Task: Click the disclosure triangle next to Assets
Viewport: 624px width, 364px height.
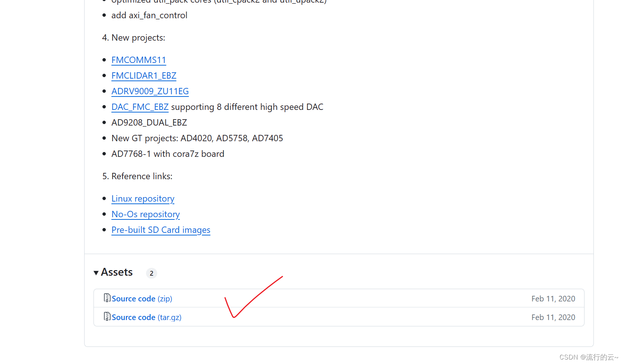Action: tap(96, 272)
